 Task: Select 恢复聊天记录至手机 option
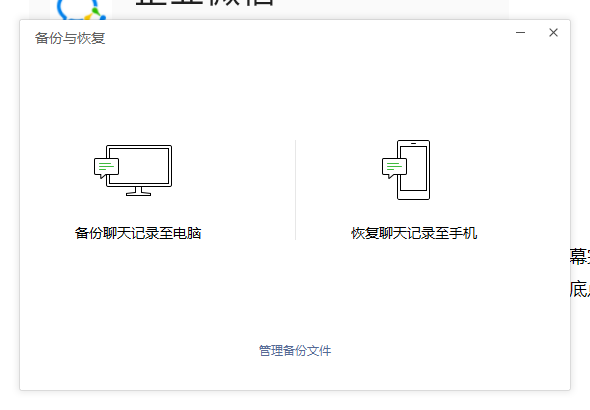[x=414, y=233]
